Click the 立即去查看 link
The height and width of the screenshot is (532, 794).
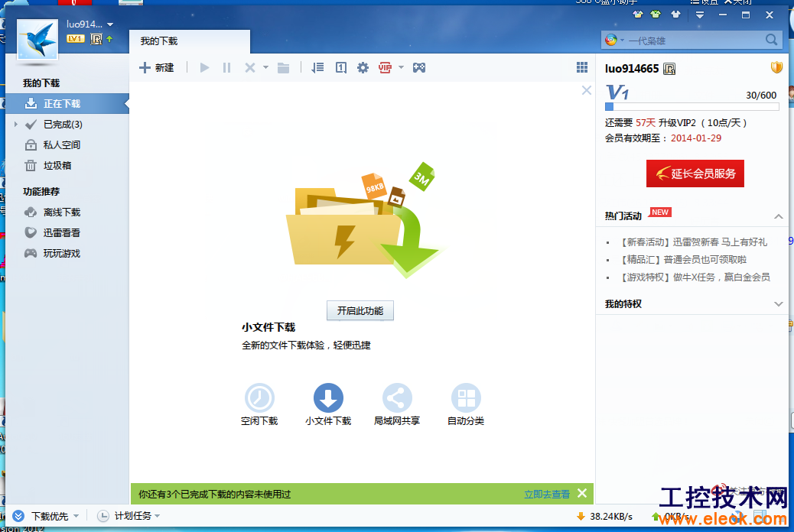click(x=547, y=495)
